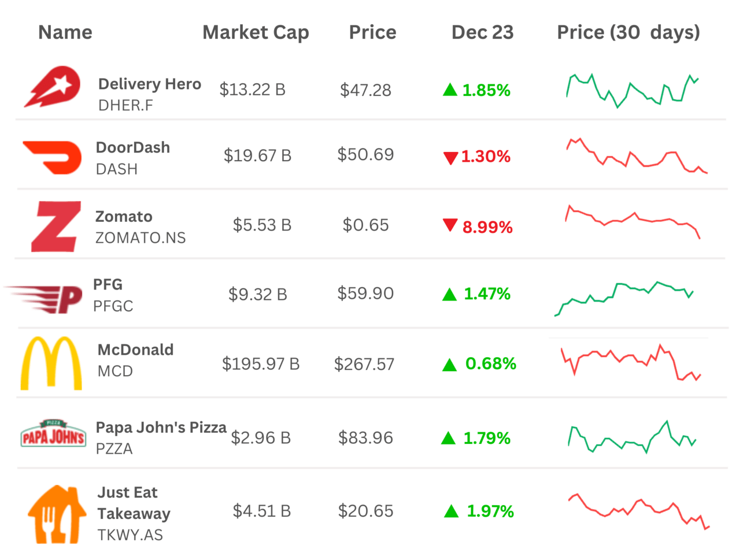
Task: Sort by the Dec 23 column header
Action: (x=482, y=32)
